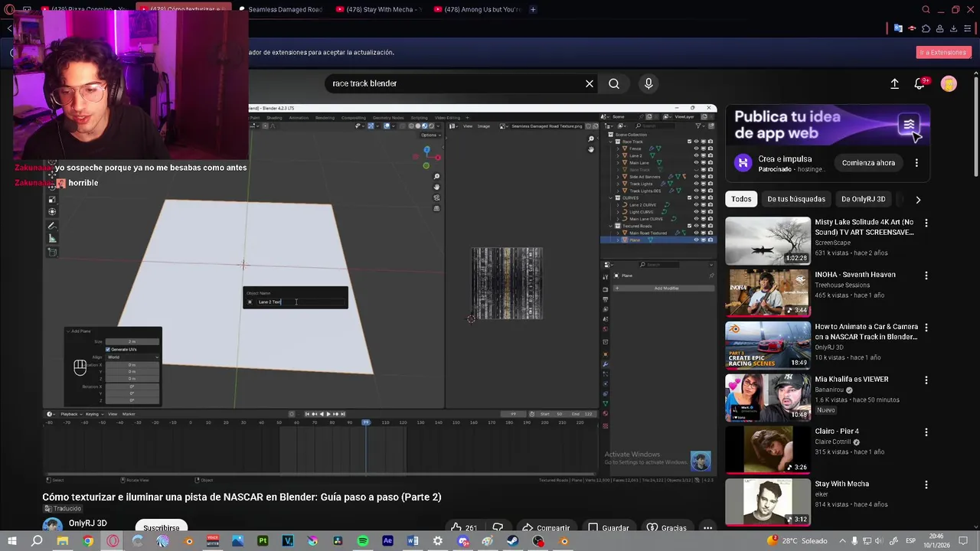Screen dimensions: 980x551
Task: Select material preview shading icon
Action: tap(425, 126)
